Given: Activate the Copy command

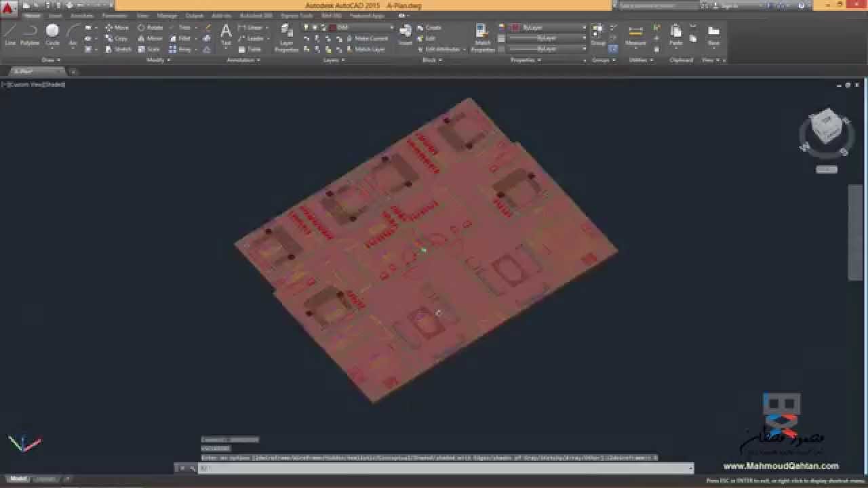Looking at the screenshot, I should [x=116, y=39].
